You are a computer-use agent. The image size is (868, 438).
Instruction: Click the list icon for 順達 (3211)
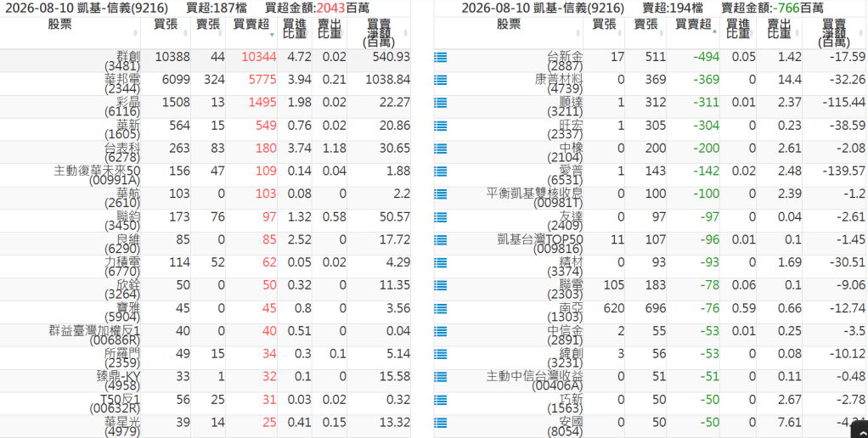(441, 103)
